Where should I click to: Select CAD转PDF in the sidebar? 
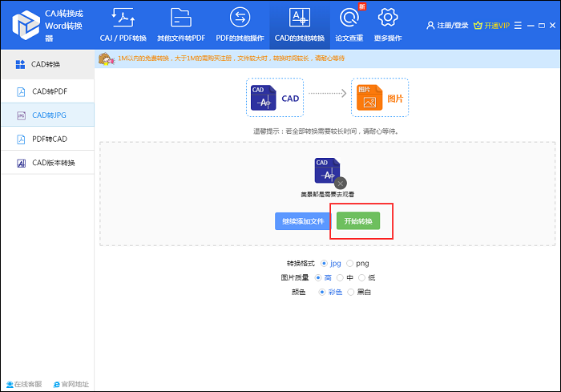[x=49, y=91]
